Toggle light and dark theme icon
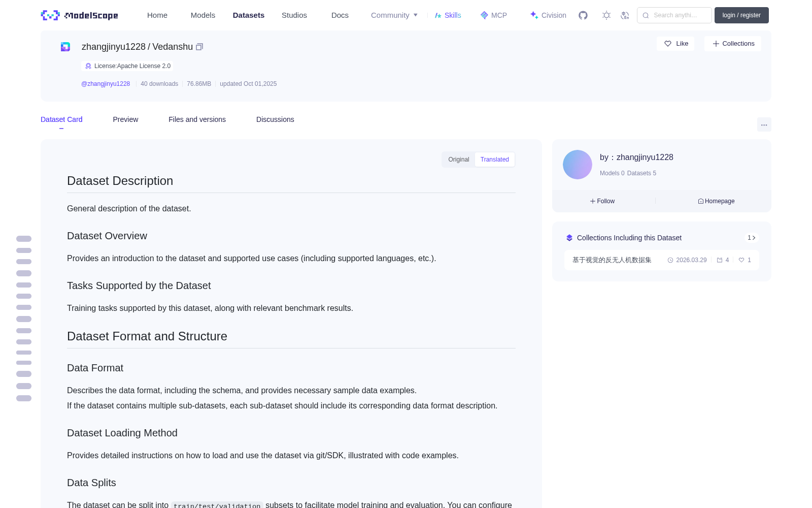 [606, 15]
